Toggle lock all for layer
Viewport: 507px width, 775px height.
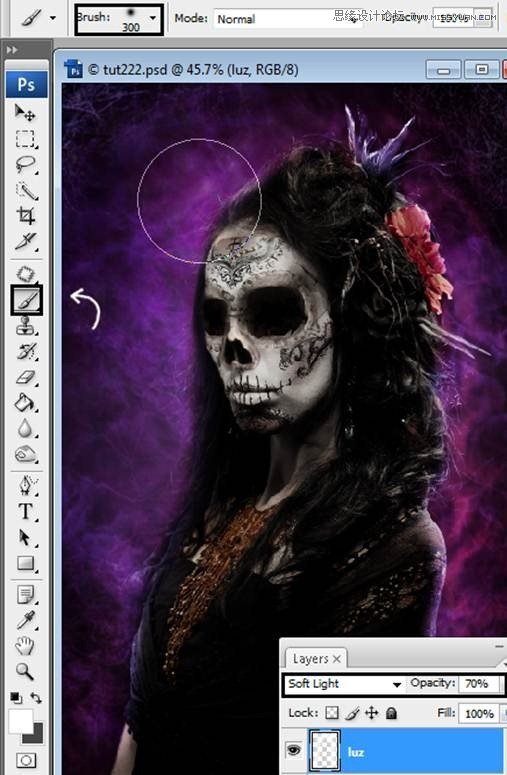point(391,713)
